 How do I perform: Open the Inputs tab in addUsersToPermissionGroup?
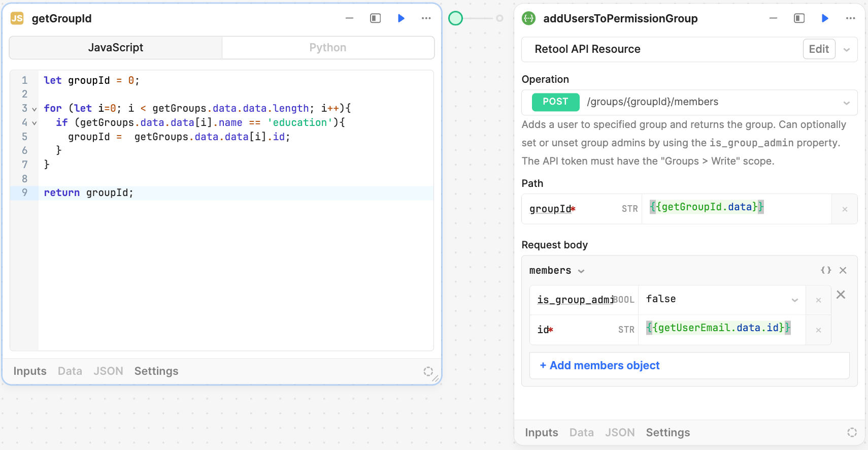point(542,433)
